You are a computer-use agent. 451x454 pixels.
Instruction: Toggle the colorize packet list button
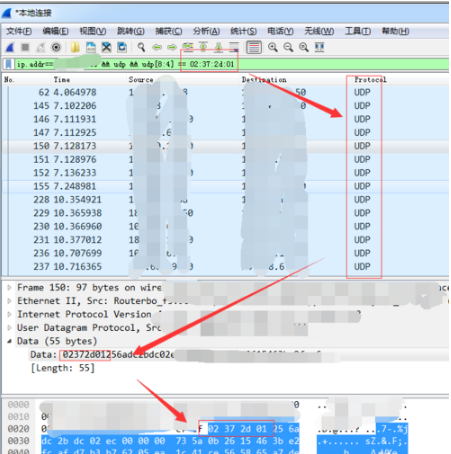pos(254,47)
